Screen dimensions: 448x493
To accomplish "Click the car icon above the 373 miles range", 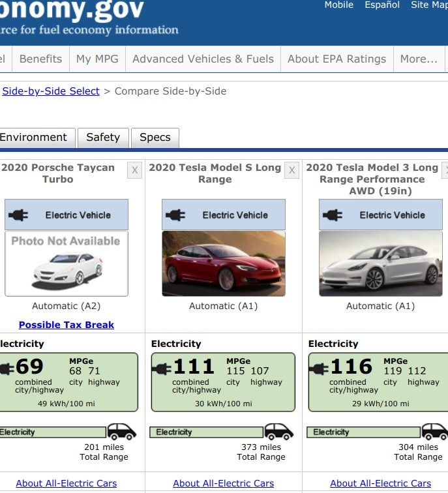I will (279, 432).
